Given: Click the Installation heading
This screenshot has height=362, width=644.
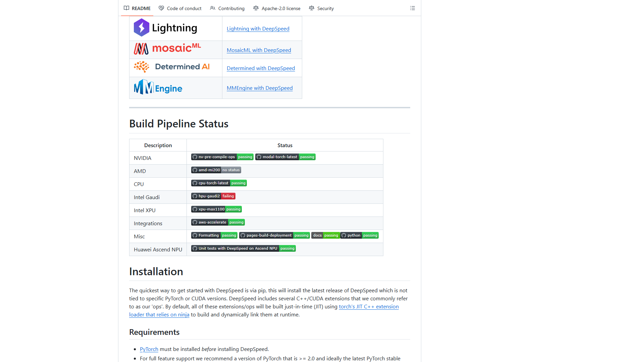Looking at the screenshot, I should (x=156, y=271).
